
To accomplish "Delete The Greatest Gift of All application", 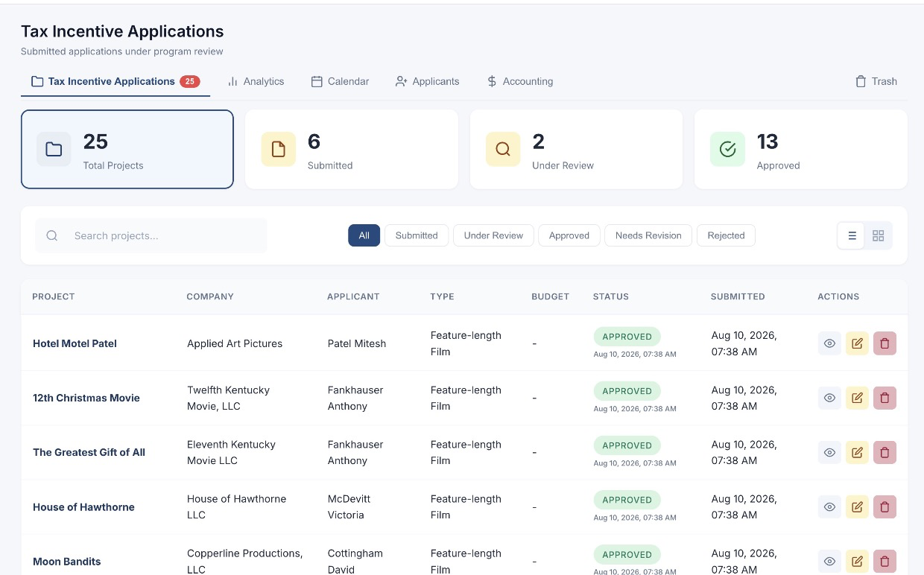I will click(885, 452).
